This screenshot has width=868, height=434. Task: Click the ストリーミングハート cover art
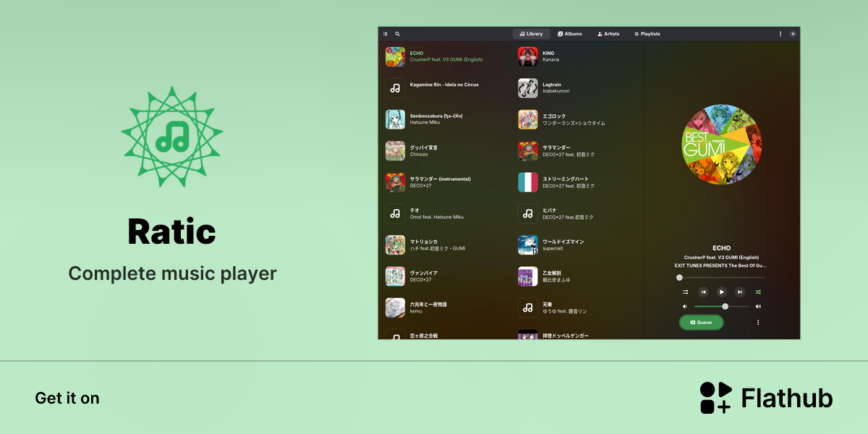(x=528, y=182)
